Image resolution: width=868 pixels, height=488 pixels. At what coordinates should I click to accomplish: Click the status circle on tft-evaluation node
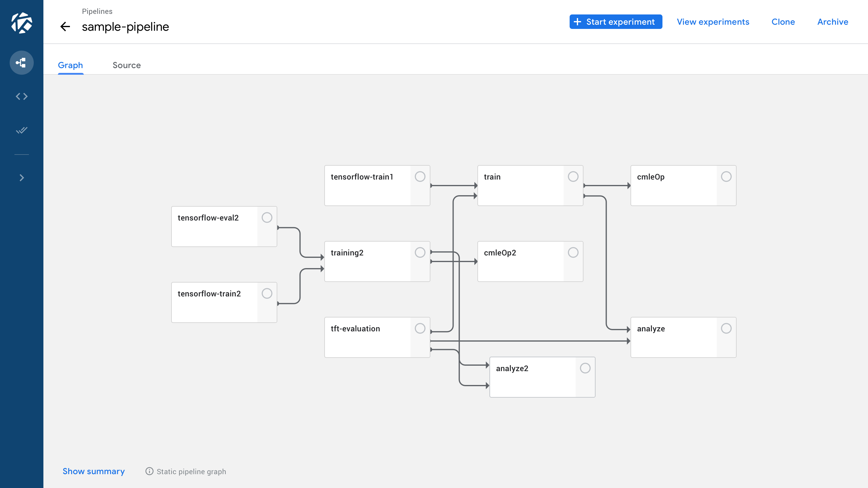click(x=420, y=328)
